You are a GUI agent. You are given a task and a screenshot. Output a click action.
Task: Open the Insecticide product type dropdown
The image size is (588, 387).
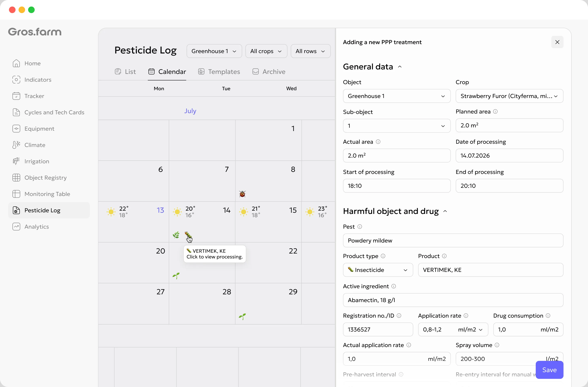tap(378, 270)
